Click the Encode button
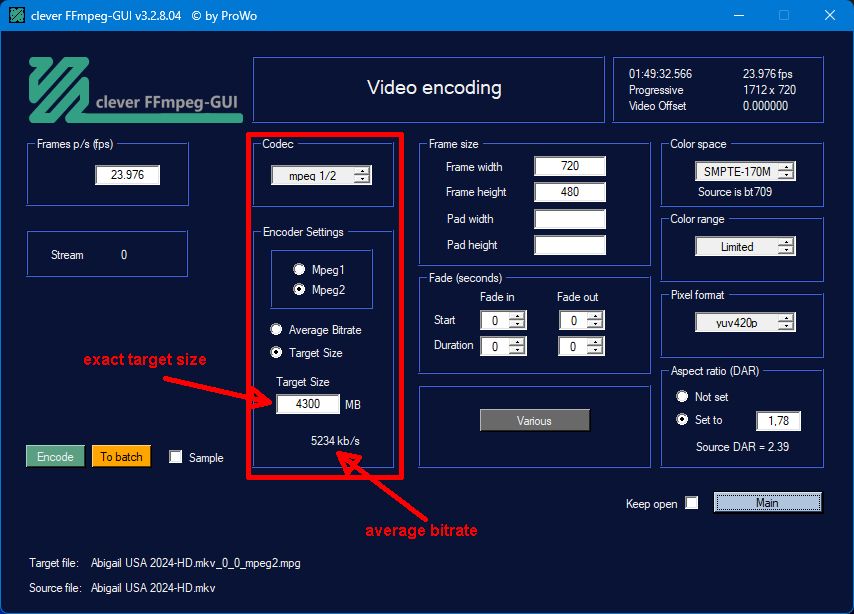The width and height of the screenshot is (854, 614). 55,456
